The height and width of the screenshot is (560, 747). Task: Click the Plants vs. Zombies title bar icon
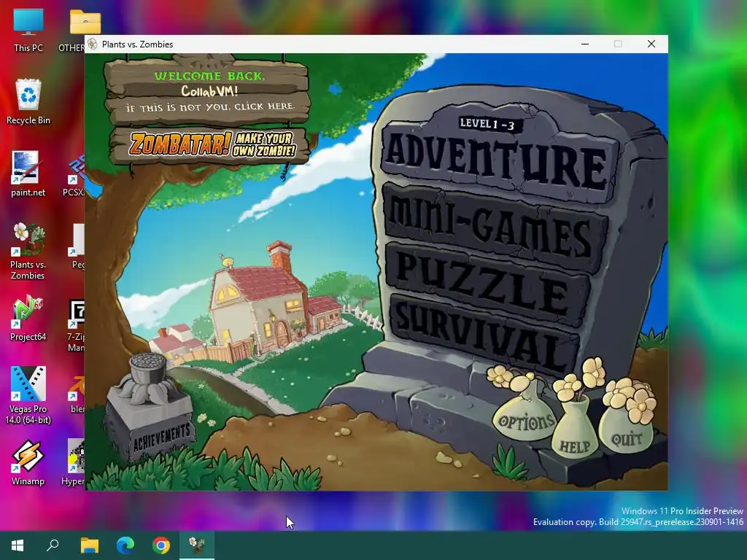tap(93, 44)
